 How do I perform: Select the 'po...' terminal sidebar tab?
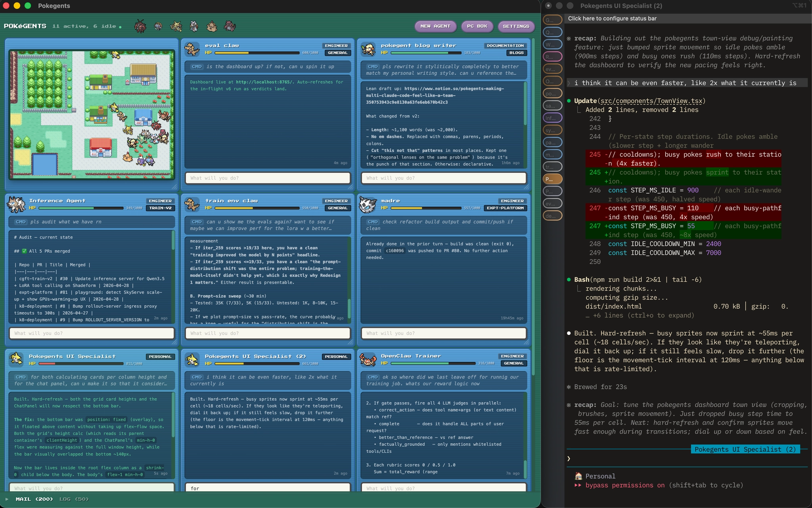(553, 94)
